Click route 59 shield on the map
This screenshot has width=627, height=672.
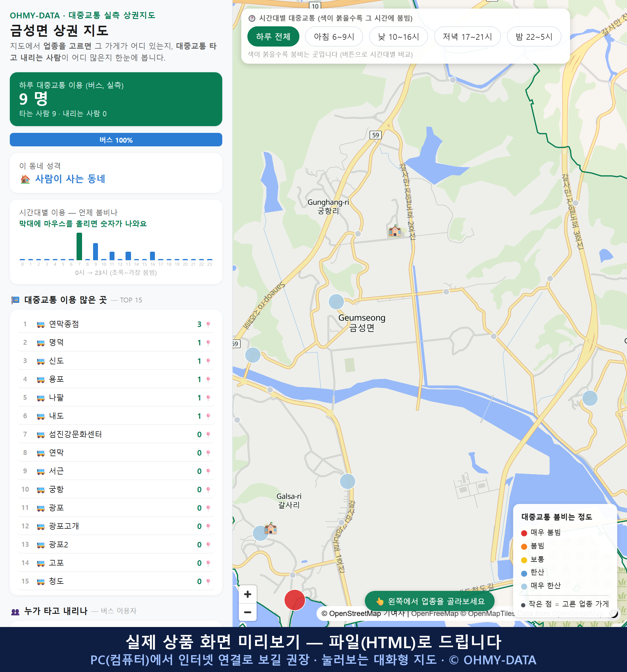[375, 135]
